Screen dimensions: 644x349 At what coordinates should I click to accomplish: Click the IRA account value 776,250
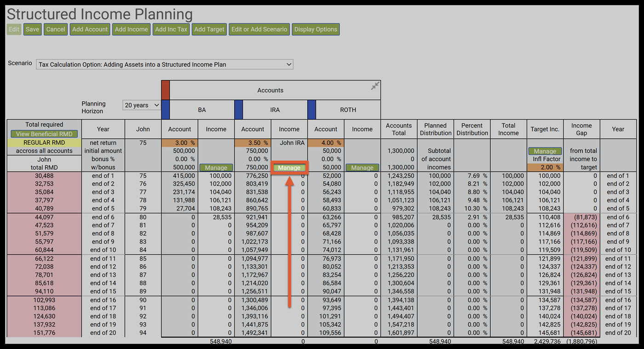coord(257,176)
